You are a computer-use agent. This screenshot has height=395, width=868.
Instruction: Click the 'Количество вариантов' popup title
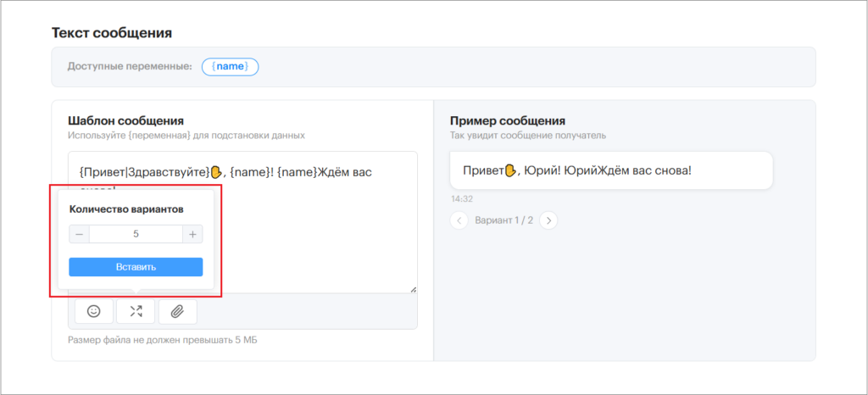pyautogui.click(x=126, y=209)
